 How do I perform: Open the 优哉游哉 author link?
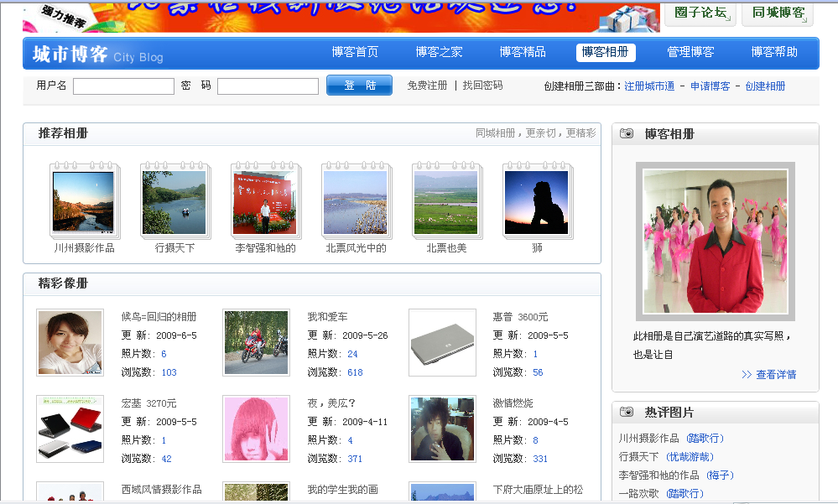690,457
